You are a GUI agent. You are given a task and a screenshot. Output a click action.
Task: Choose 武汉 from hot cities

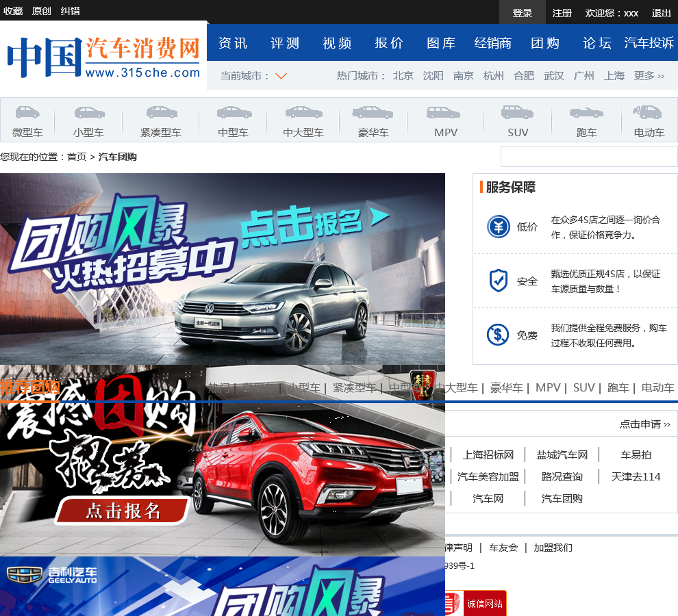click(x=554, y=76)
